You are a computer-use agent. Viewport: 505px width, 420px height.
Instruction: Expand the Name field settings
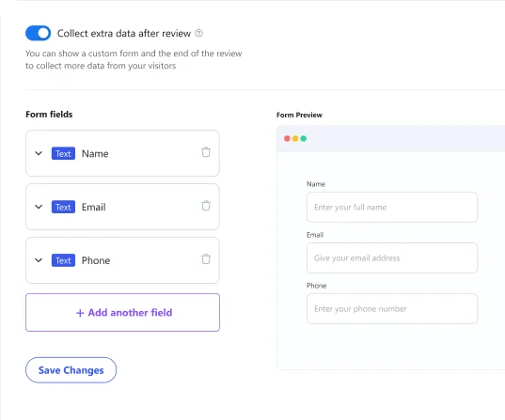39,153
